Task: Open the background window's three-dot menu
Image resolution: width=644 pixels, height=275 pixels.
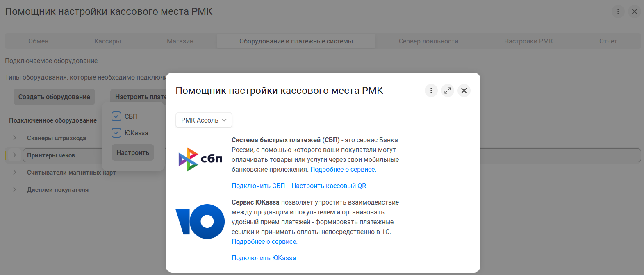Action: [618, 11]
